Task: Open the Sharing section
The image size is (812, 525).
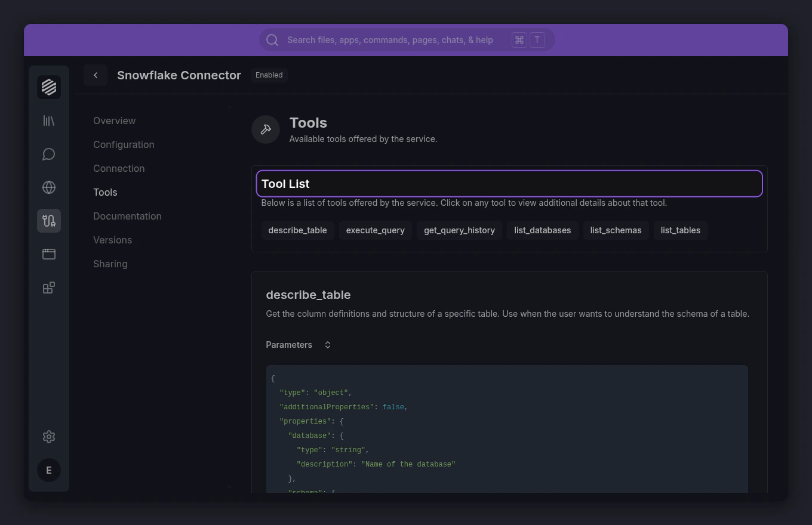Action: coord(110,264)
